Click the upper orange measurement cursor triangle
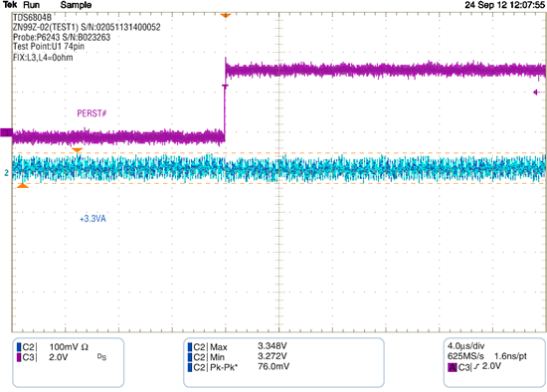 pos(78,150)
